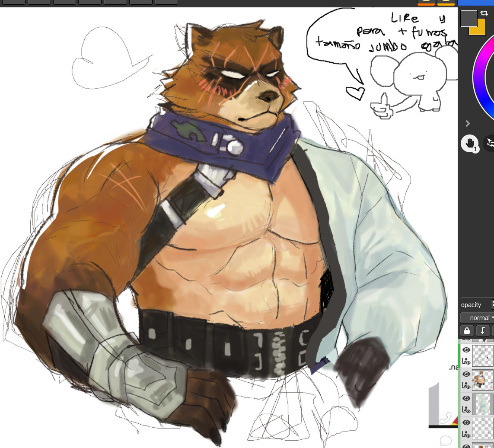Hide the line sketch layer with its eye
Viewport: 494px width, 448px height.
pyautogui.click(x=466, y=350)
